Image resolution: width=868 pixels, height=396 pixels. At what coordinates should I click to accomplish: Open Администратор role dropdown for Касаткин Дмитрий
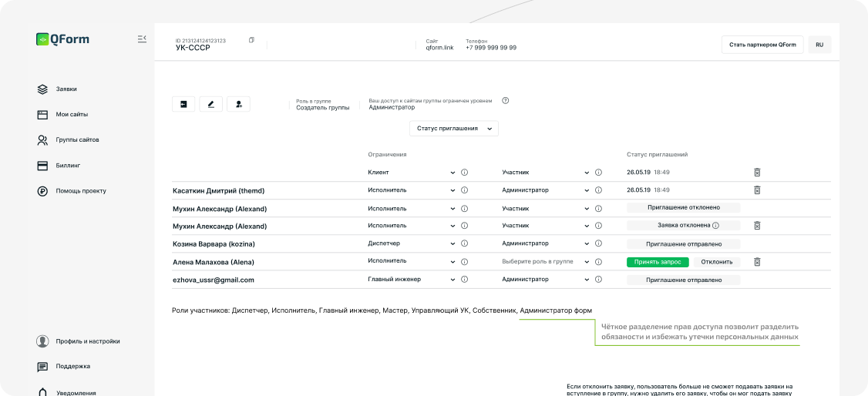pyautogui.click(x=546, y=190)
